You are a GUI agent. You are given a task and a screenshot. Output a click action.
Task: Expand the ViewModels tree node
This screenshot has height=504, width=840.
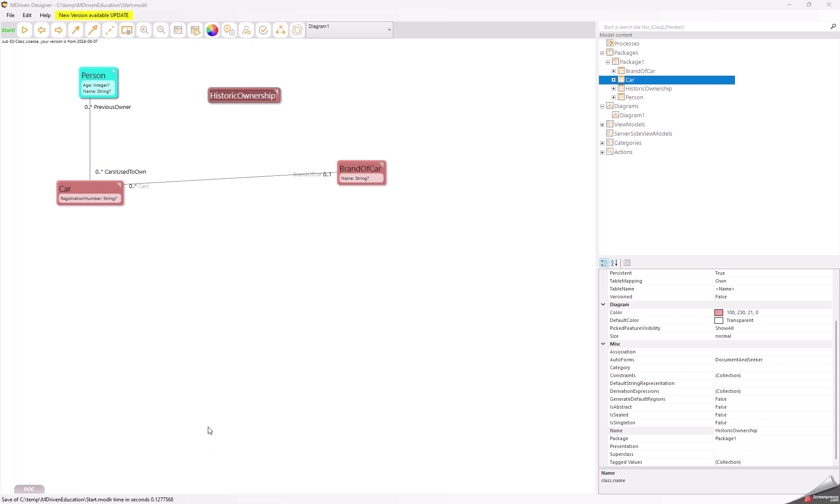click(602, 125)
